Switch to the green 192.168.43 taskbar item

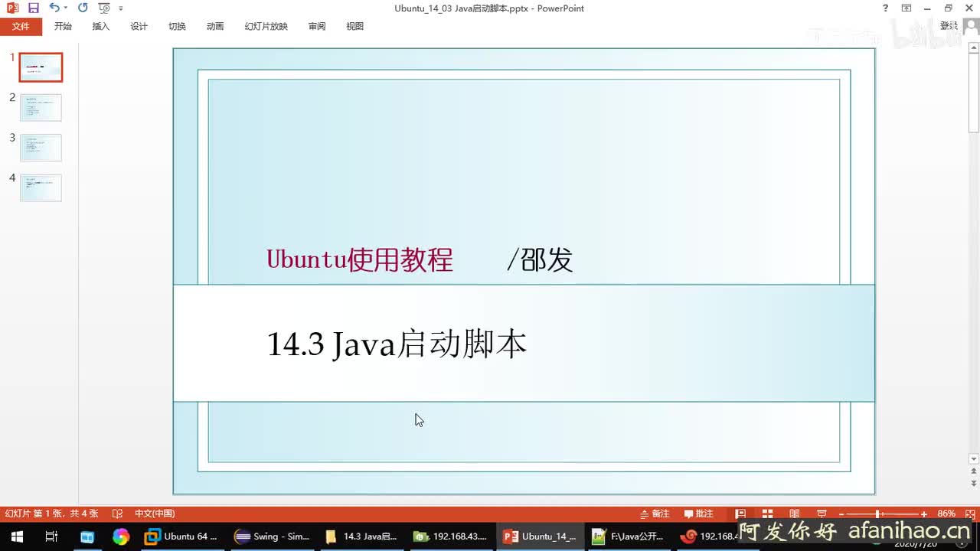click(x=450, y=536)
